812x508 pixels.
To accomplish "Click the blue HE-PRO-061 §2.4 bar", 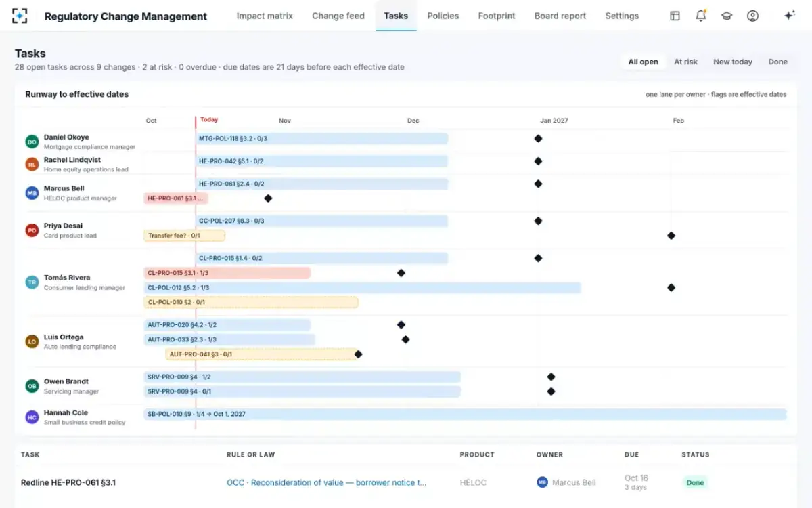I will pyautogui.click(x=322, y=184).
